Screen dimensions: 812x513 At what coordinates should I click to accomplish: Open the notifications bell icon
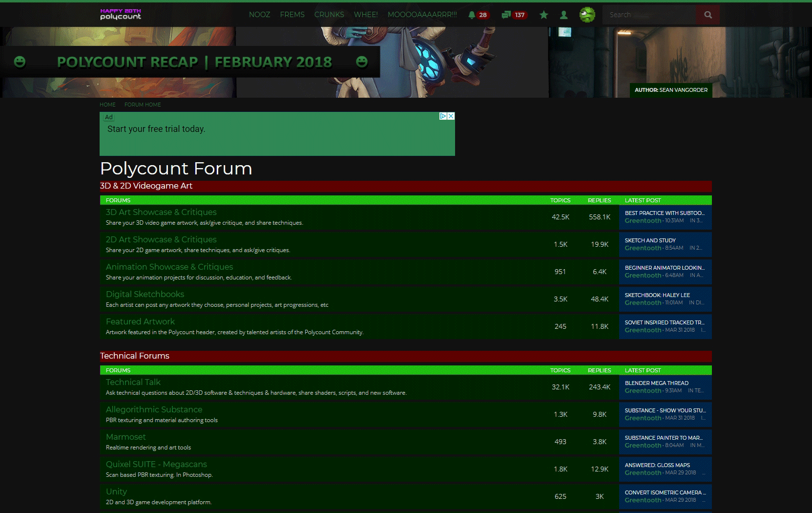[x=472, y=15]
